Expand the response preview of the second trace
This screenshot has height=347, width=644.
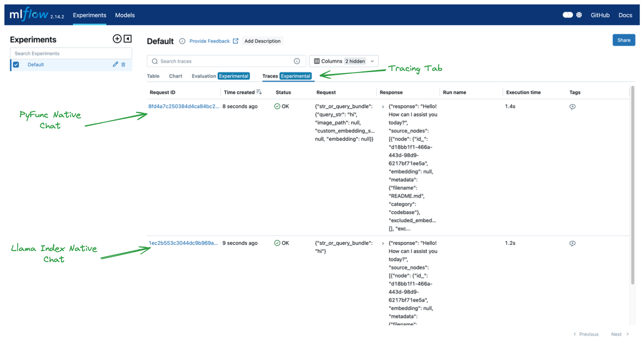382,243
